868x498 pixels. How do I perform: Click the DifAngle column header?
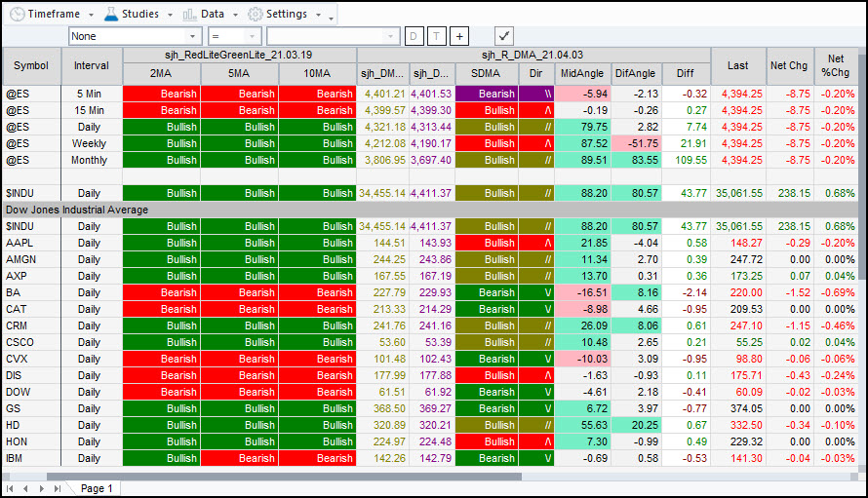pyautogui.click(x=636, y=73)
